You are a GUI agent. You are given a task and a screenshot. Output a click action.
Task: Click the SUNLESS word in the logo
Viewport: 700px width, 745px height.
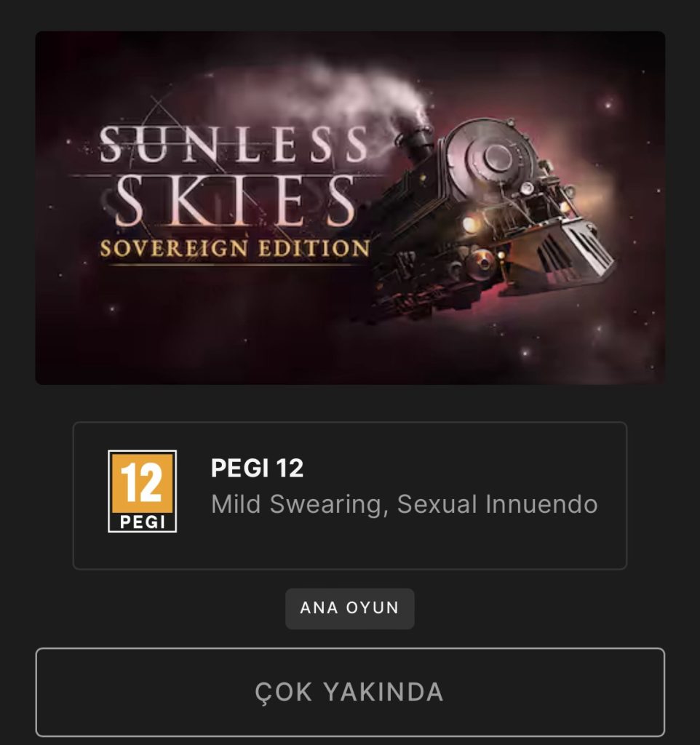click(234, 145)
